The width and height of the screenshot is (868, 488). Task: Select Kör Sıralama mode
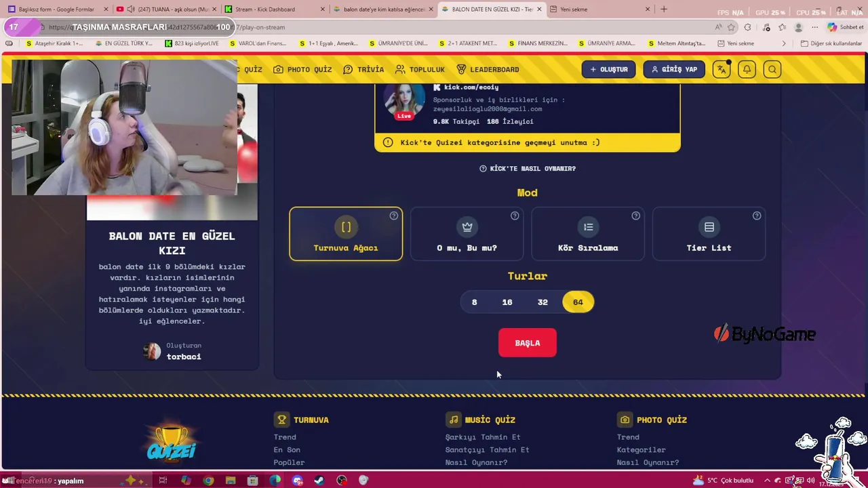click(x=588, y=234)
